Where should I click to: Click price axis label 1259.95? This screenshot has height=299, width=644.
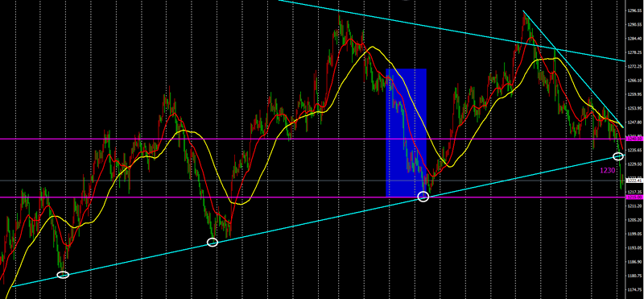coord(634,94)
